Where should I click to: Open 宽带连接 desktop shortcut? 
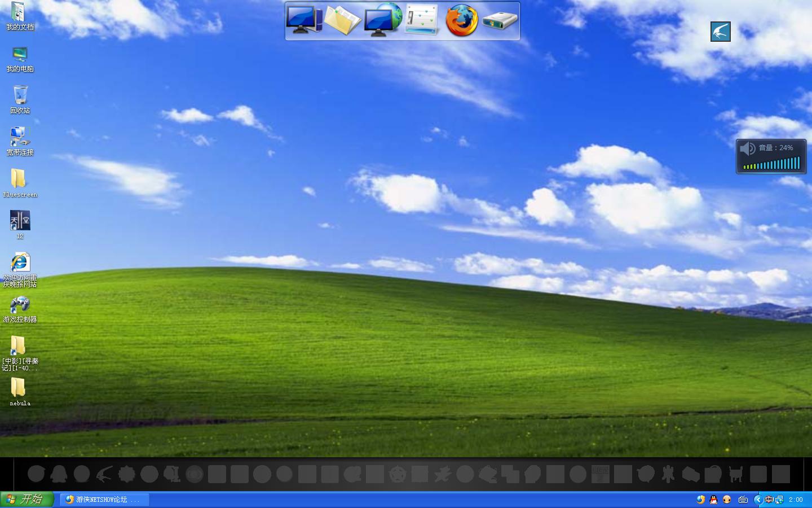tap(20, 141)
